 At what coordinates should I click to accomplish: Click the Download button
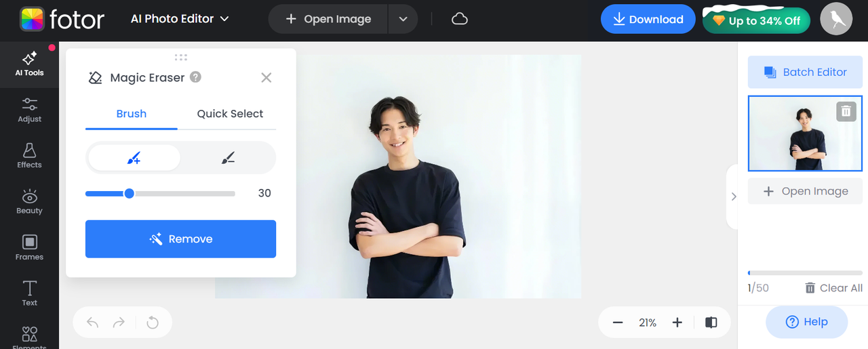pyautogui.click(x=648, y=20)
